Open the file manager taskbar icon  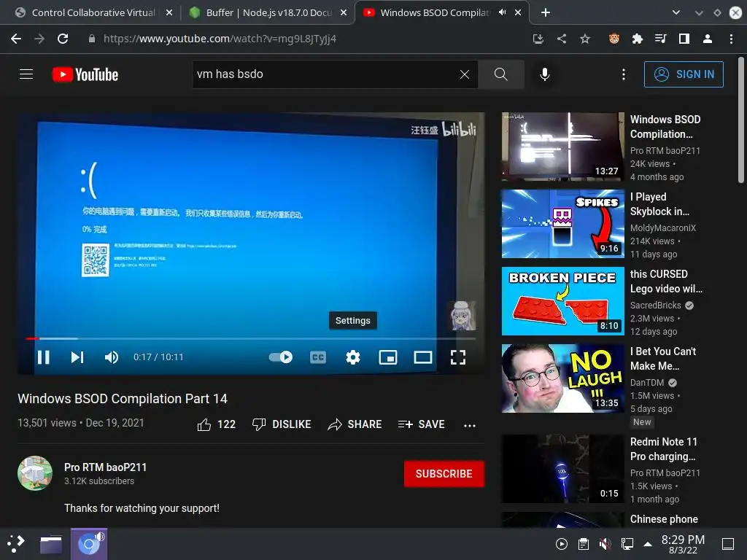pos(51,544)
